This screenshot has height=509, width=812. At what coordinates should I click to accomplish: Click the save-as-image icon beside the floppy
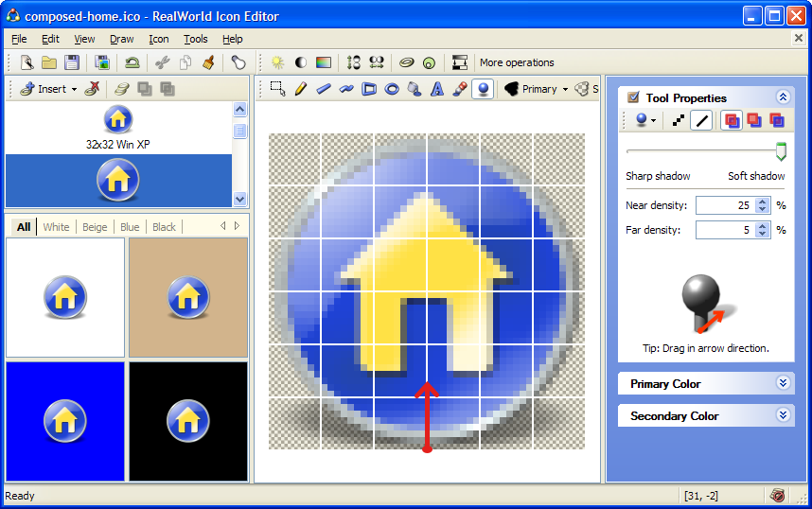102,62
